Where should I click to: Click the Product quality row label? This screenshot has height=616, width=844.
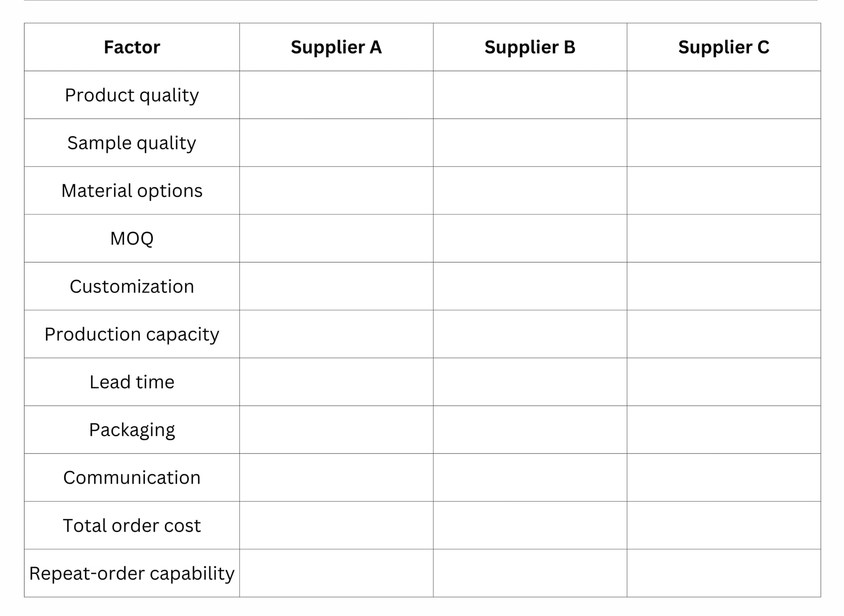(132, 95)
